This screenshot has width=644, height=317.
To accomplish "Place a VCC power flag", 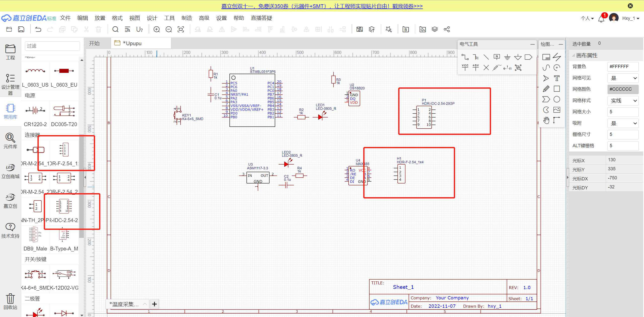I will 465,67.
